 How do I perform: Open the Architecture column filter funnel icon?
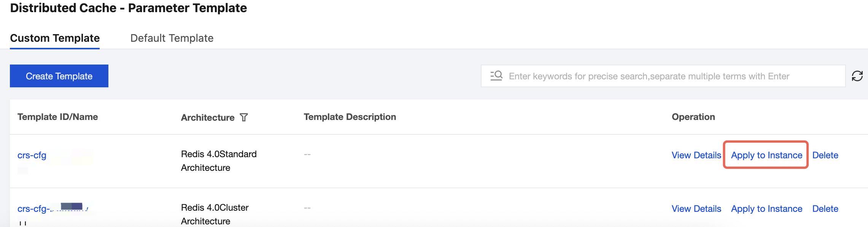tap(244, 118)
